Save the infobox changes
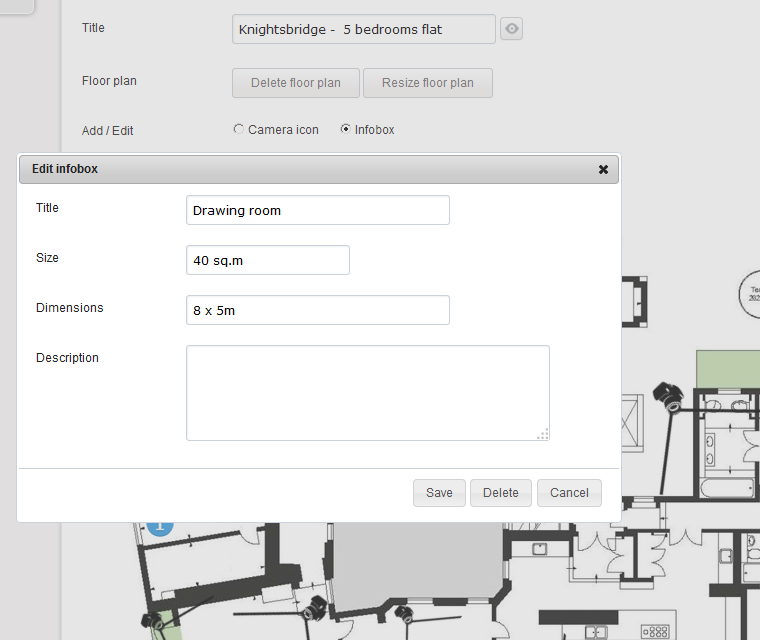The width and height of the screenshot is (760, 640). (x=439, y=493)
